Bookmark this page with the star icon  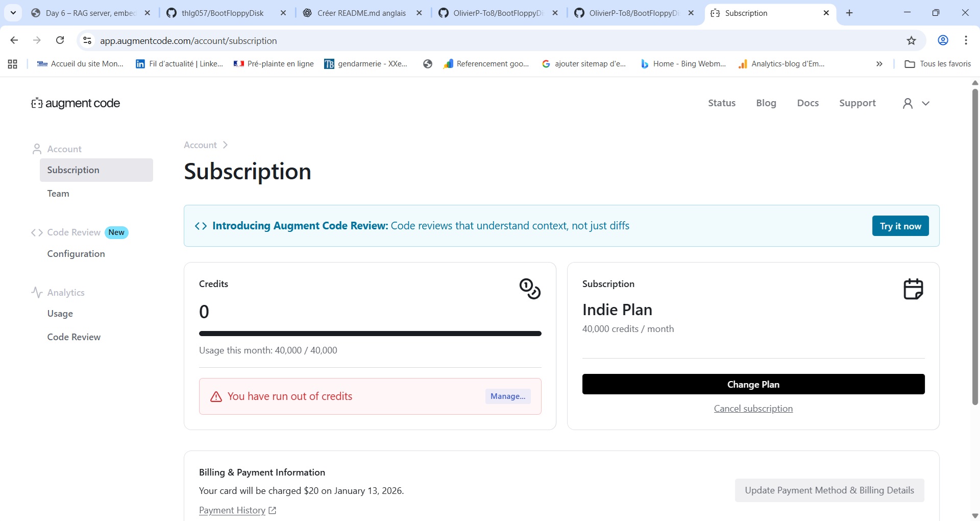(912, 41)
